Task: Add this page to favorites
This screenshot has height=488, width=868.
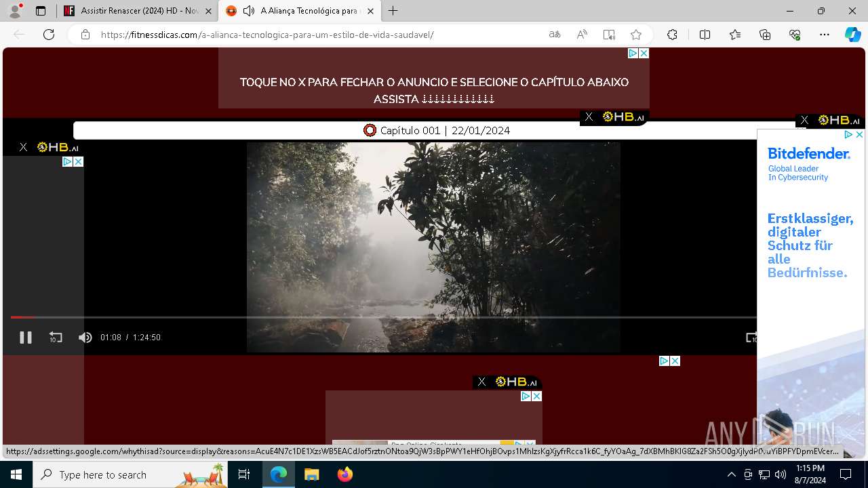Action: (635, 35)
